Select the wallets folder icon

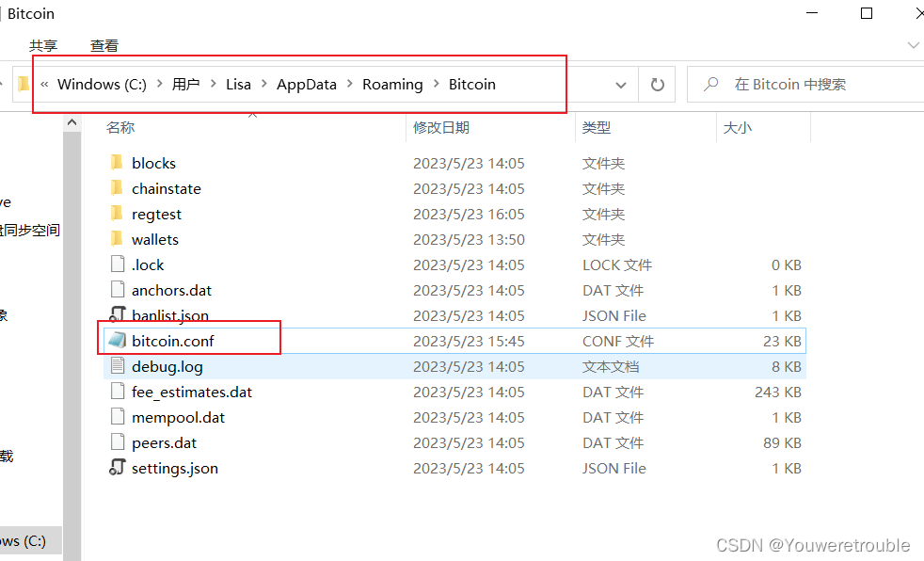coord(117,239)
